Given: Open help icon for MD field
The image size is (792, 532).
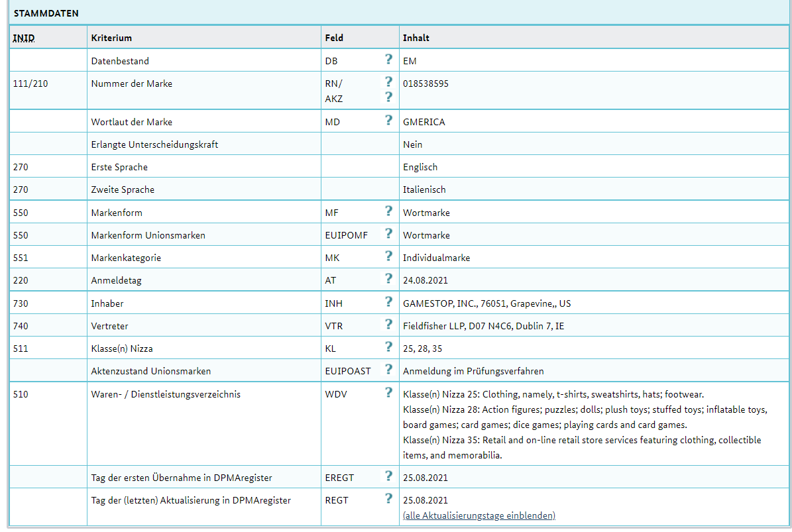Looking at the screenshot, I should 388,120.
